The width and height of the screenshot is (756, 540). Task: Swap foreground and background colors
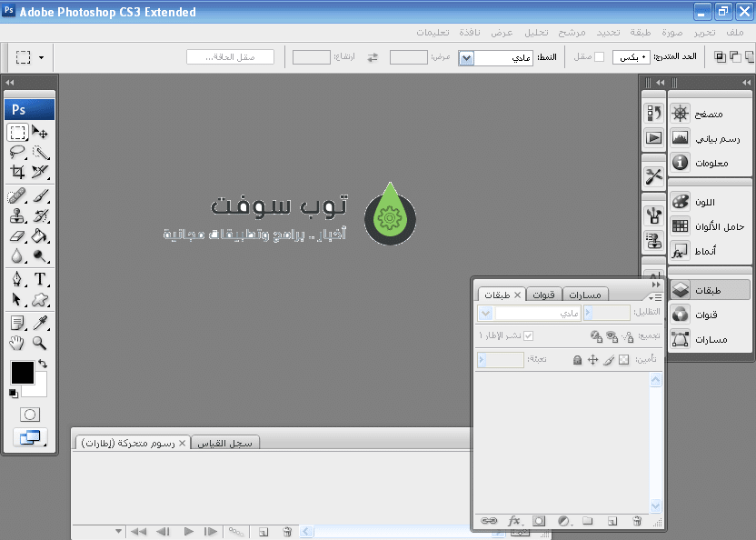tap(43, 364)
